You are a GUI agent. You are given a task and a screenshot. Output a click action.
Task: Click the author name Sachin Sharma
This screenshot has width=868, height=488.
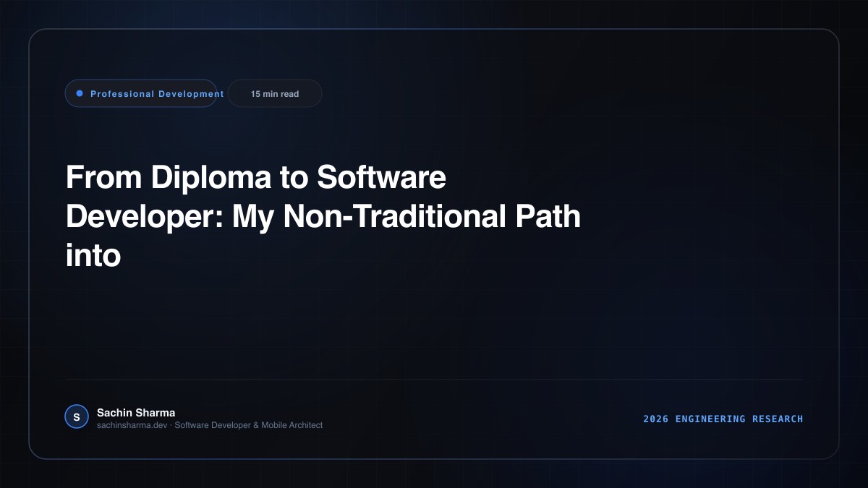pos(136,412)
